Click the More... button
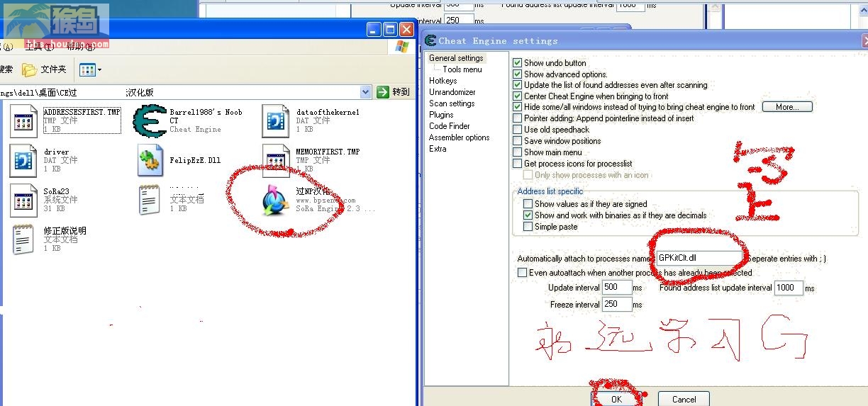This screenshot has height=406, width=868. (787, 107)
